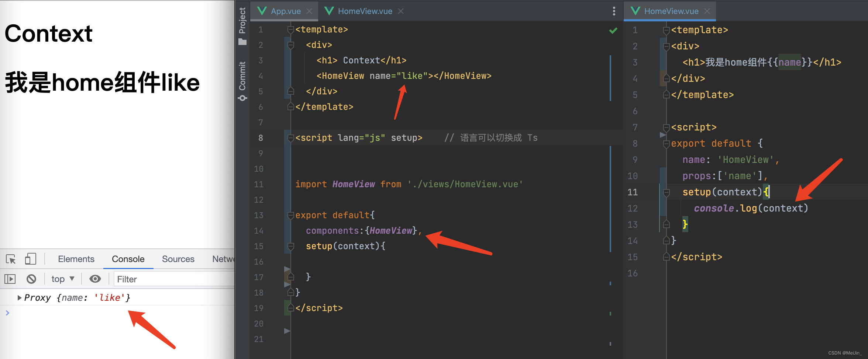Collapse the <div> block in App.vue line 2

291,45
